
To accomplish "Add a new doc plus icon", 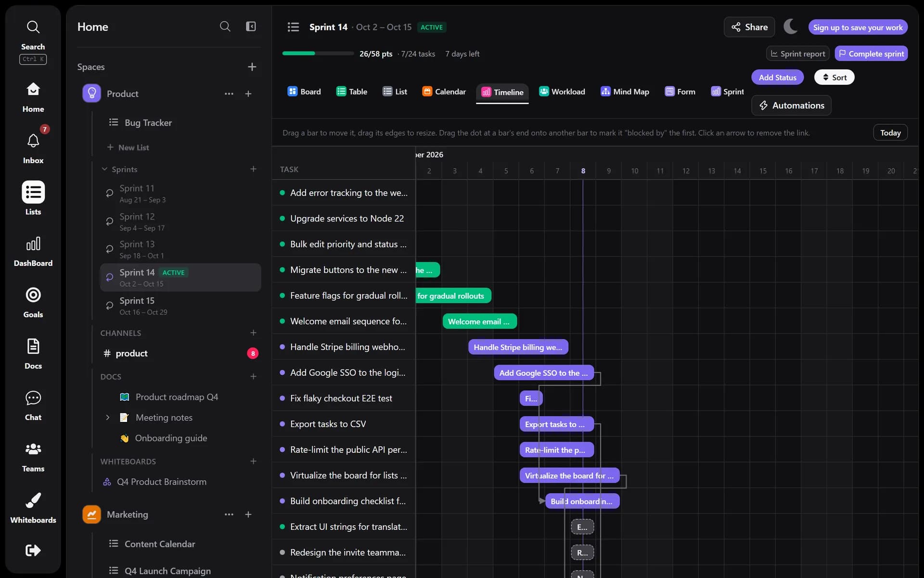I will 253,377.
